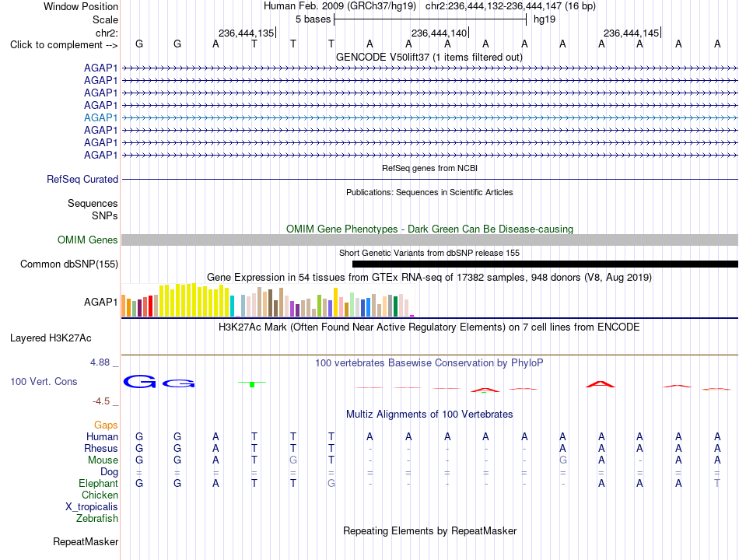The width and height of the screenshot is (739, 560).
Task: Open 'Repeating Elements by RepeatMasker' title
Action: click(x=429, y=530)
